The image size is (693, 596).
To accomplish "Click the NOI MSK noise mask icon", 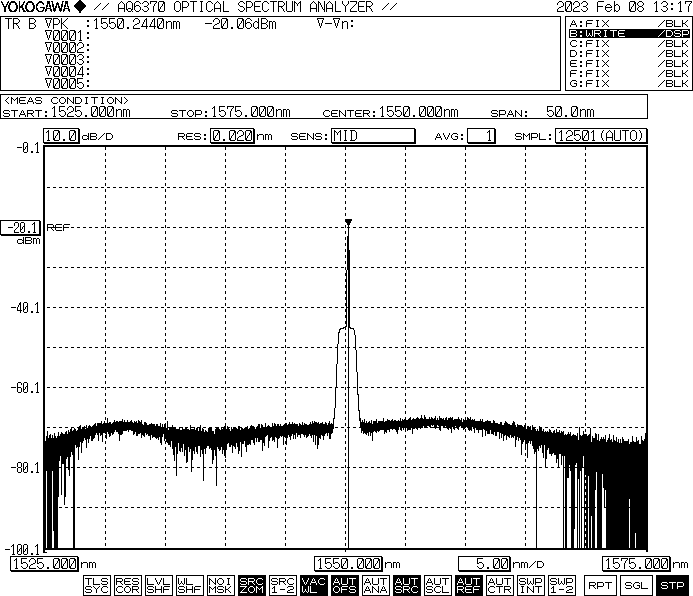I will click(221, 584).
